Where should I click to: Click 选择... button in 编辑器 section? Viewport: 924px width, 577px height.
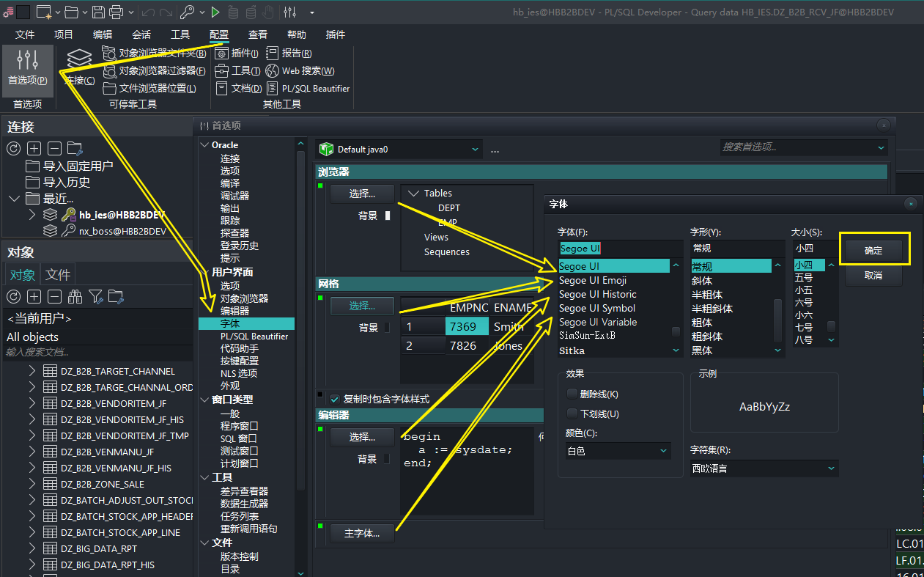pos(362,437)
